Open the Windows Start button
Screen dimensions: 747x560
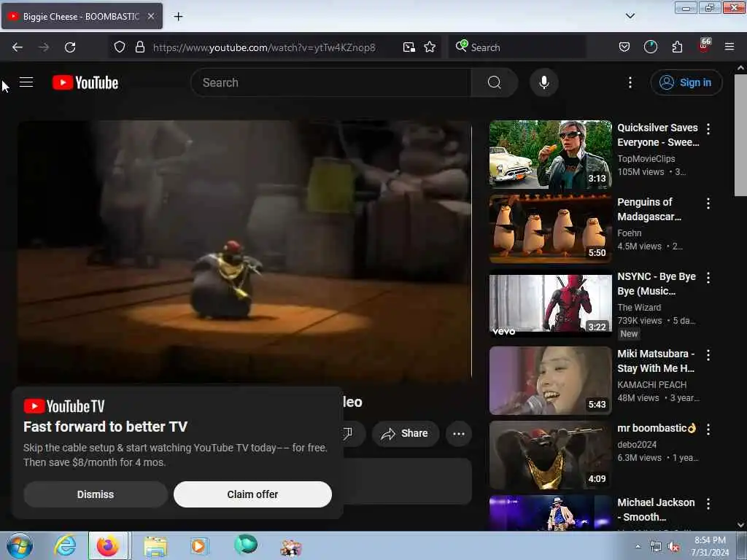click(x=20, y=545)
